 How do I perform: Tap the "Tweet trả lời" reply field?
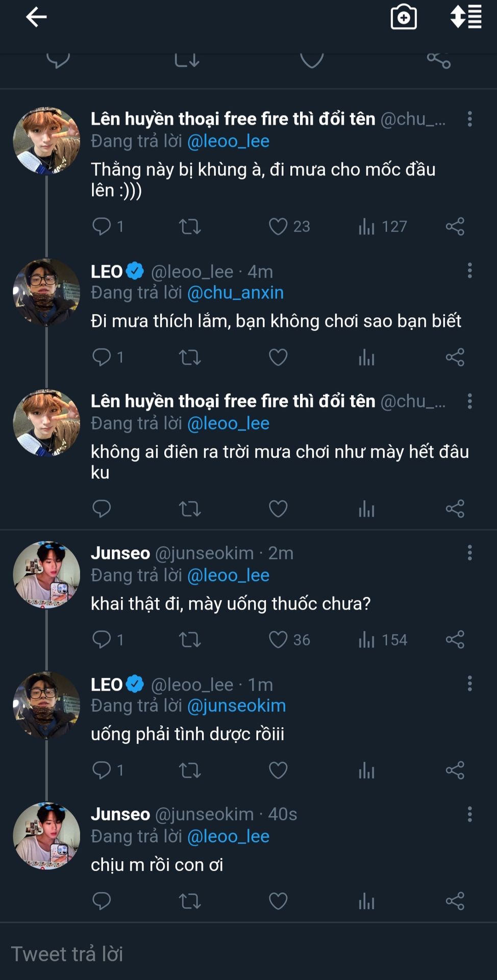pos(204,953)
